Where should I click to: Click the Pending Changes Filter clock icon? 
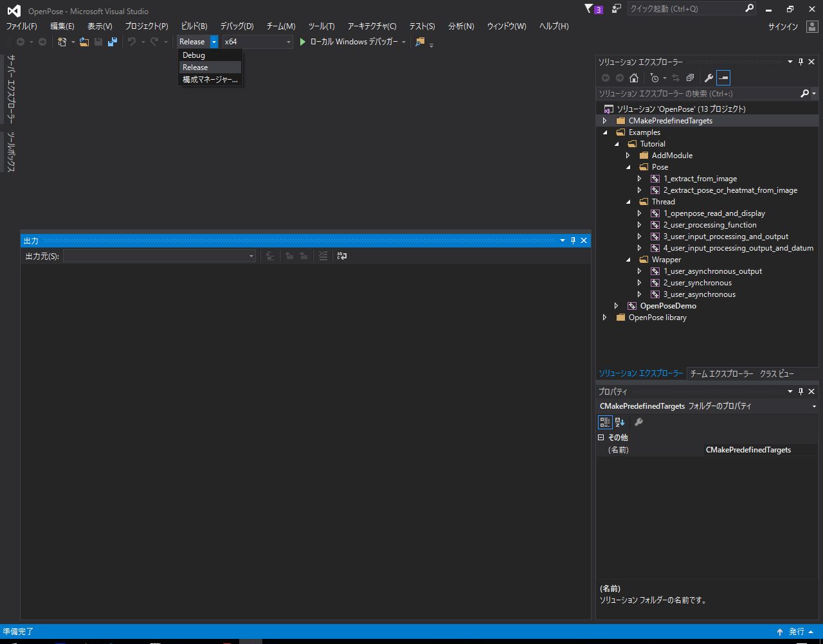(x=655, y=78)
